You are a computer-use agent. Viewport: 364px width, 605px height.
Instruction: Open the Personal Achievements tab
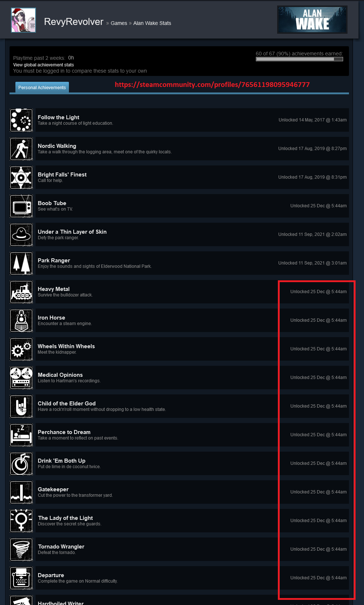[42, 87]
